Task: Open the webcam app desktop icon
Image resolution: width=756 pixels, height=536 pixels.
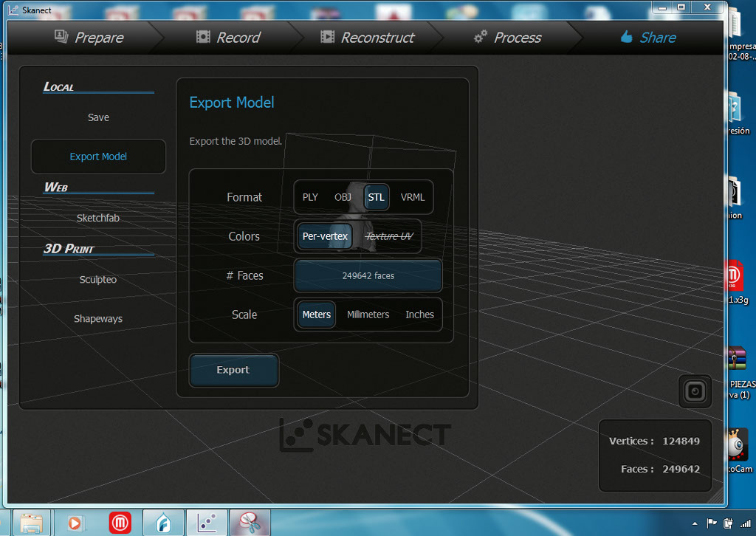Action: pos(739,450)
